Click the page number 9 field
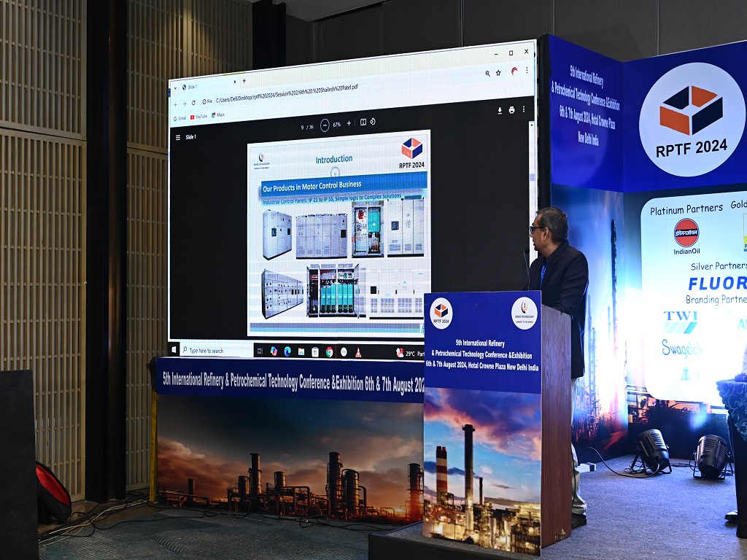Screen dimensions: 747x560 [x=302, y=127]
